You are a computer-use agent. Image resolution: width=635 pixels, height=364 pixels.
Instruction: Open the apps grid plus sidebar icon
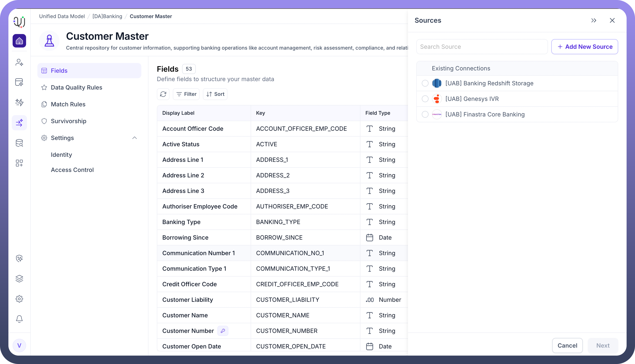[x=19, y=163]
